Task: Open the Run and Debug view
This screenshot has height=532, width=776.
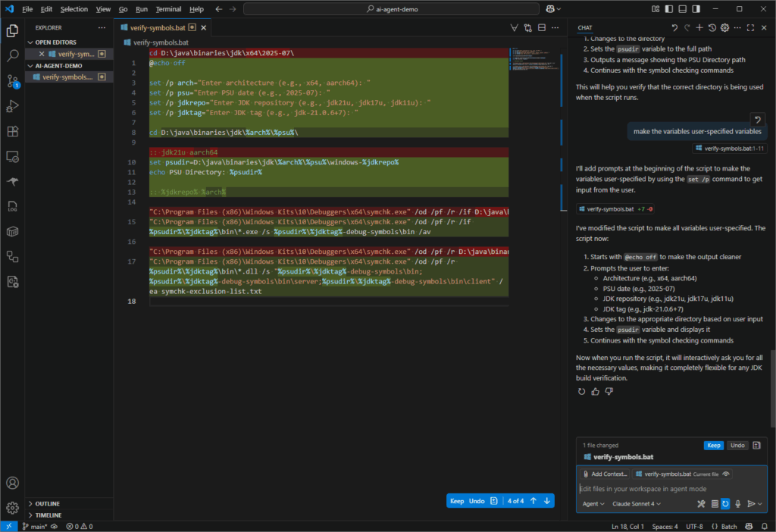Action: (12, 106)
